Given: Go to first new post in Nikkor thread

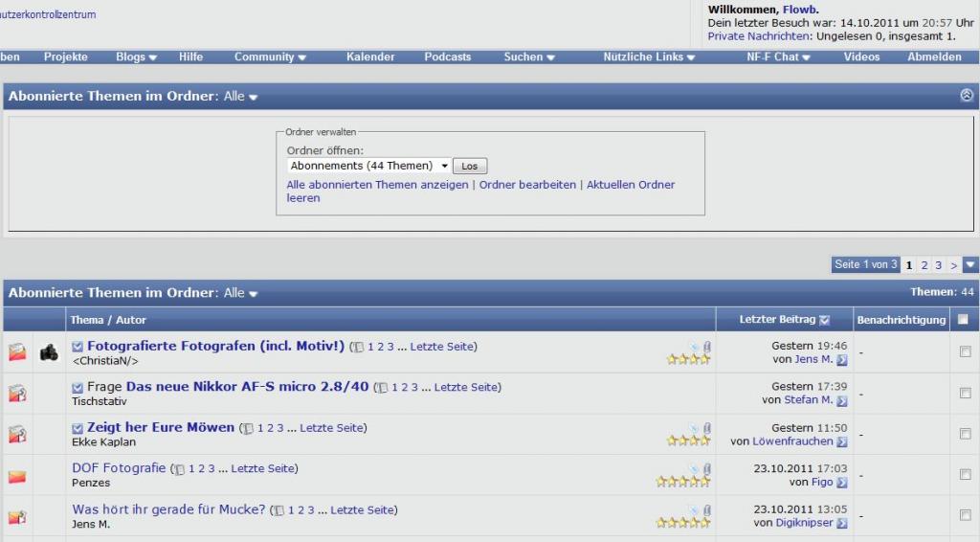Looking at the screenshot, I should coord(78,388).
